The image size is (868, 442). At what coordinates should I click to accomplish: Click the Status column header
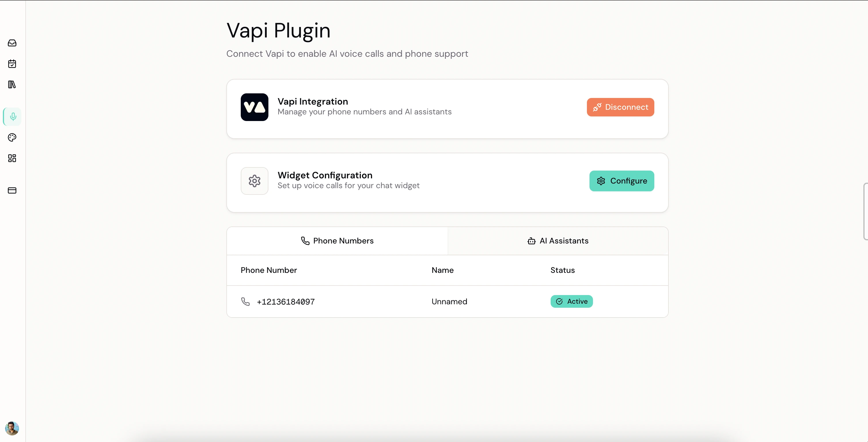click(x=562, y=270)
